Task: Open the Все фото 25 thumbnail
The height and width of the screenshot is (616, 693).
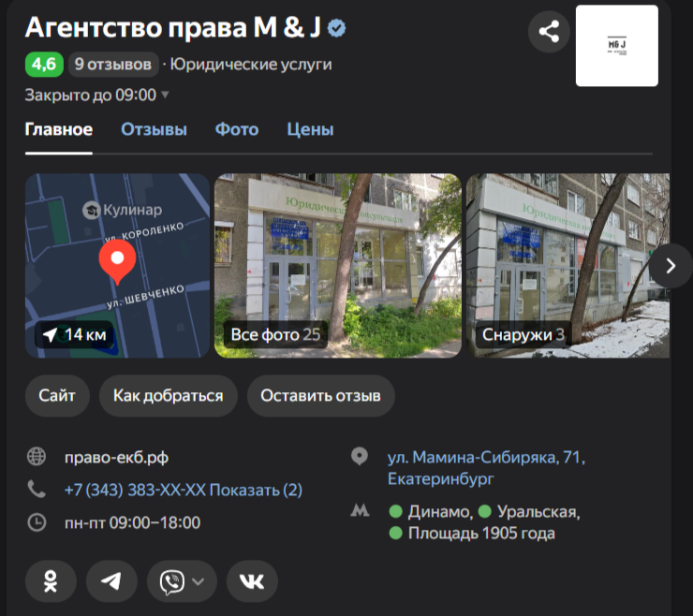Action: pos(337,265)
